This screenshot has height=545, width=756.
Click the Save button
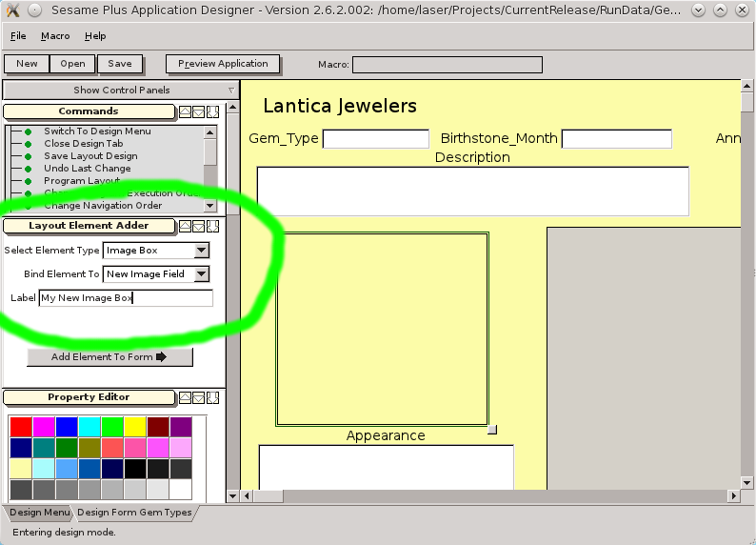tap(120, 64)
